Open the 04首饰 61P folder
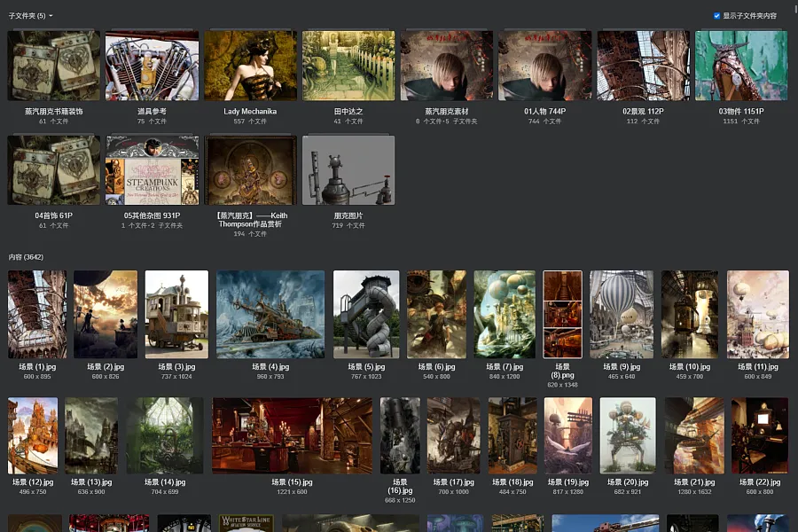Viewport: 798px width, 532px height. 54,170
